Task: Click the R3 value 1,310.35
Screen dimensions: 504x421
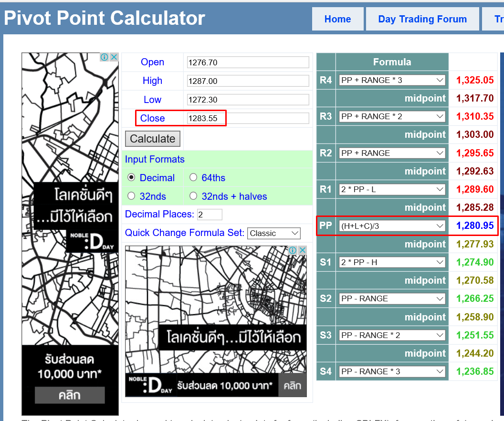Action: [475, 116]
